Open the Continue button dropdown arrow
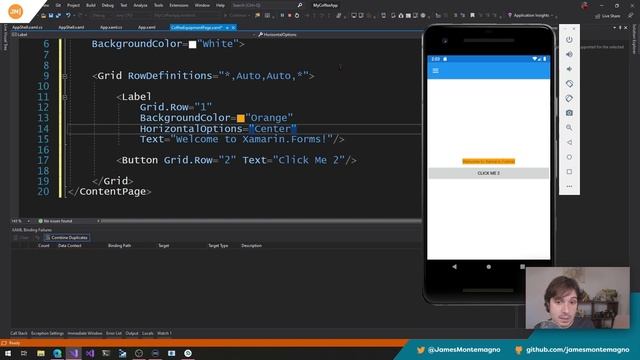The width and height of the screenshot is (640, 360). 248,16
